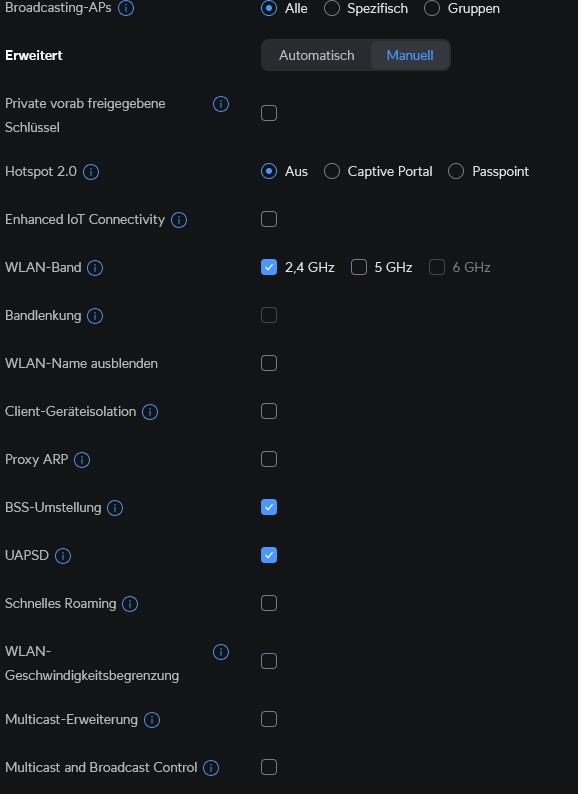Select Spezifisch for Broadcasting-APs
578x794 pixels.
point(332,8)
